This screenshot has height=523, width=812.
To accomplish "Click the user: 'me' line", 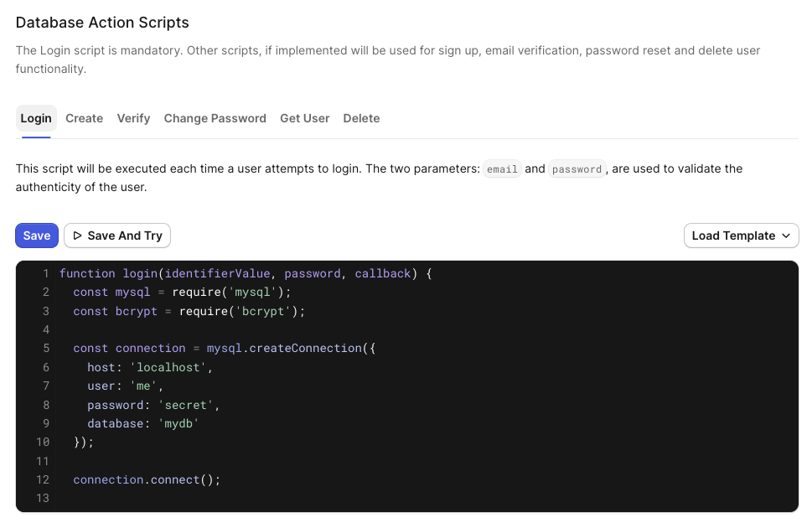I will coord(126,386).
